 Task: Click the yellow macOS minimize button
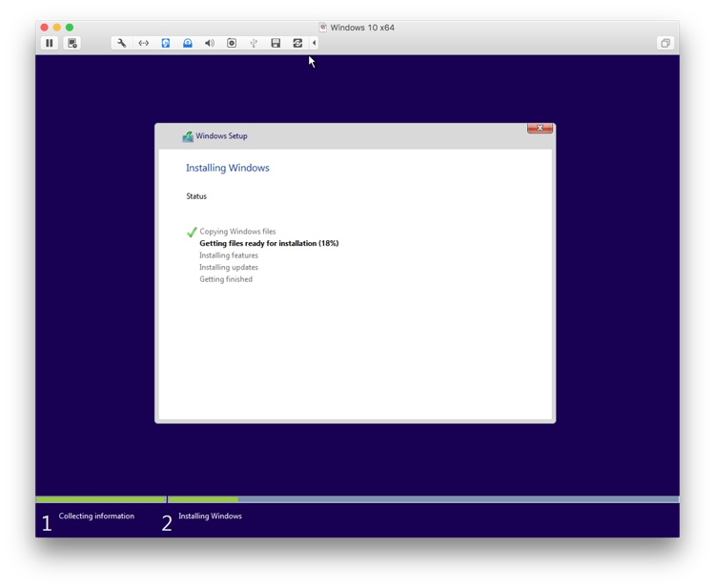click(56, 28)
